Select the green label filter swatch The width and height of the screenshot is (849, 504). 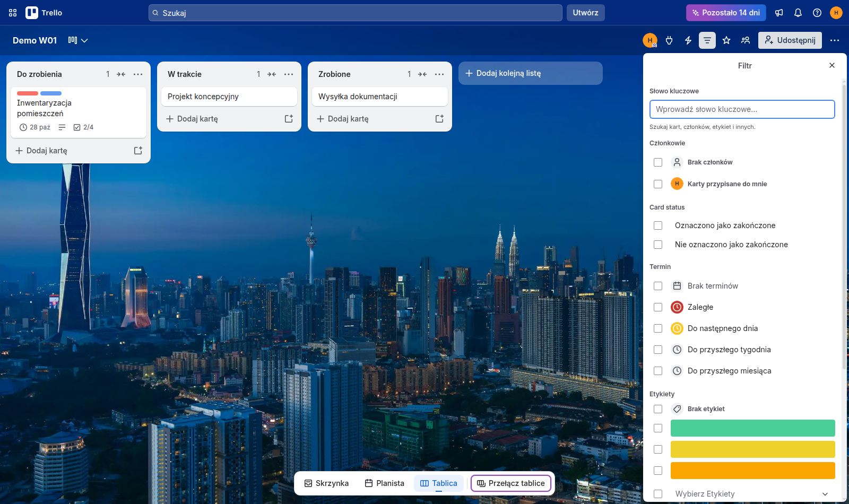coord(753,428)
